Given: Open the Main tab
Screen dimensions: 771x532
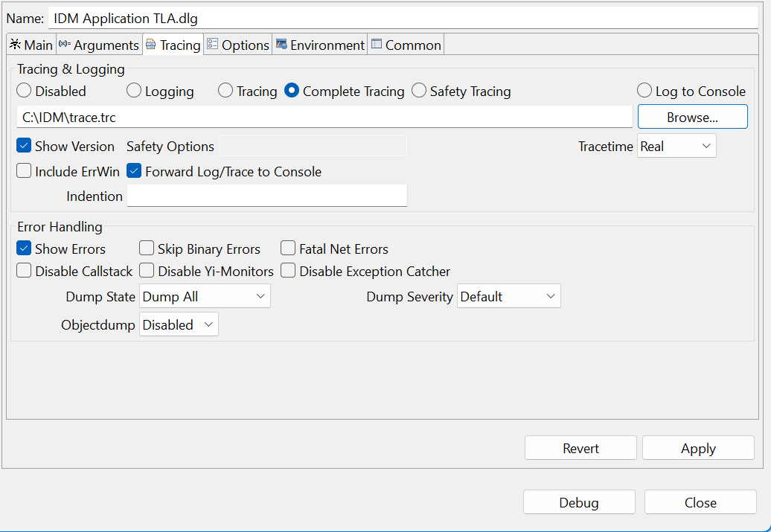Looking at the screenshot, I should (x=31, y=45).
